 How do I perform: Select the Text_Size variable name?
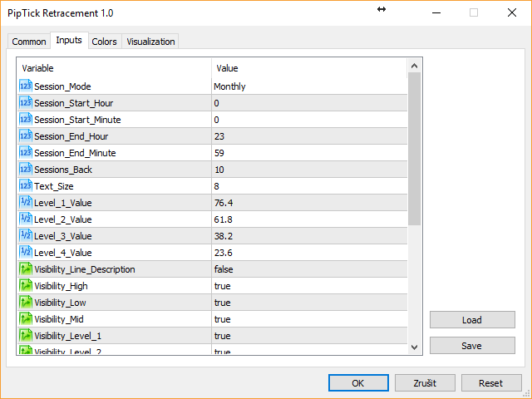[54, 186]
